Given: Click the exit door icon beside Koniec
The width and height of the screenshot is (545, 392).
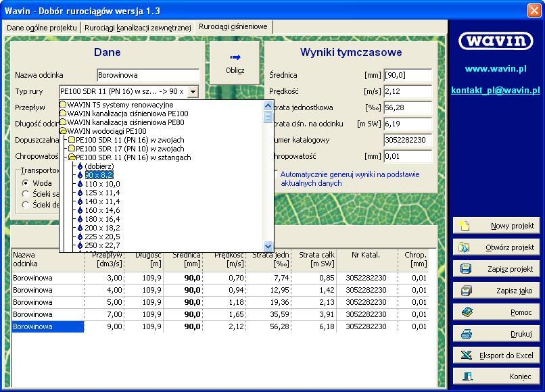Looking at the screenshot, I should coord(468,376).
